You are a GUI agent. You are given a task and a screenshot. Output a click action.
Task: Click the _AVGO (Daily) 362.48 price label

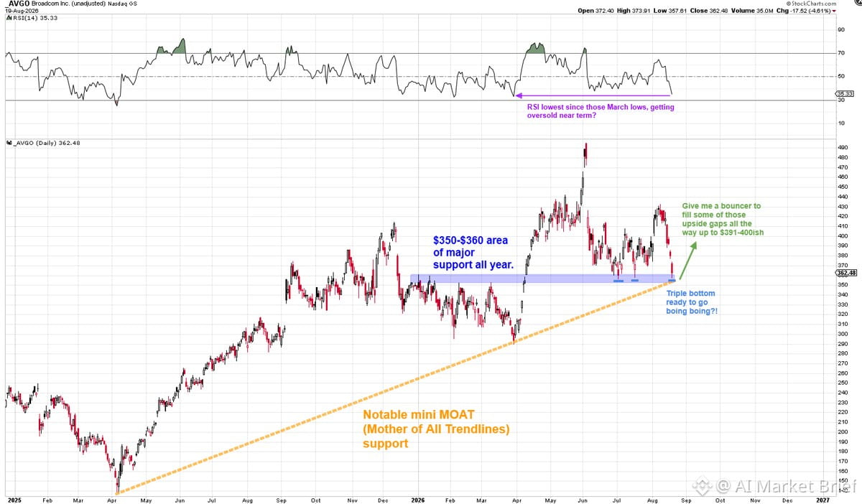[47, 143]
